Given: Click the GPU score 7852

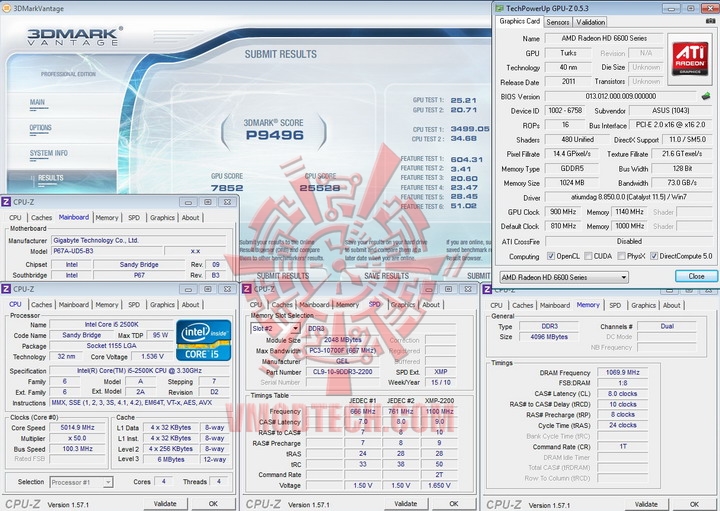Looking at the screenshot, I should coord(227,188).
